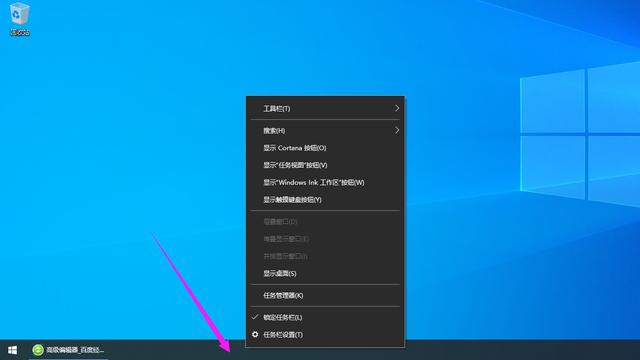The image size is (640, 360).
Task: Expand the 搜索(H) submenu arrow
Action: point(397,130)
